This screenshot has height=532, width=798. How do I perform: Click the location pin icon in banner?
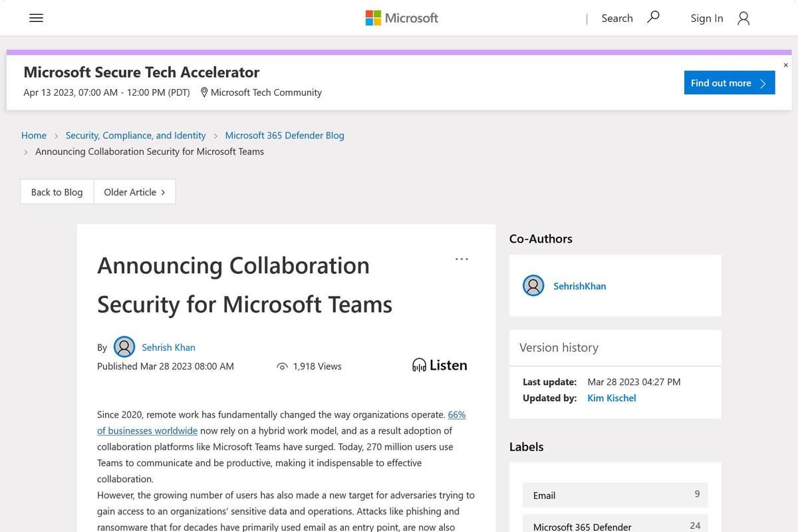coord(204,92)
